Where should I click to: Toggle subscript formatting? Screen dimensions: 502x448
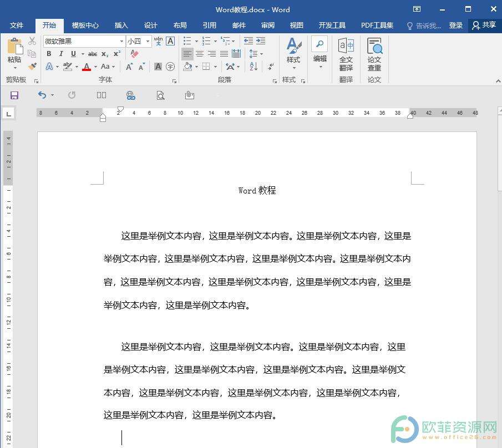click(x=105, y=54)
